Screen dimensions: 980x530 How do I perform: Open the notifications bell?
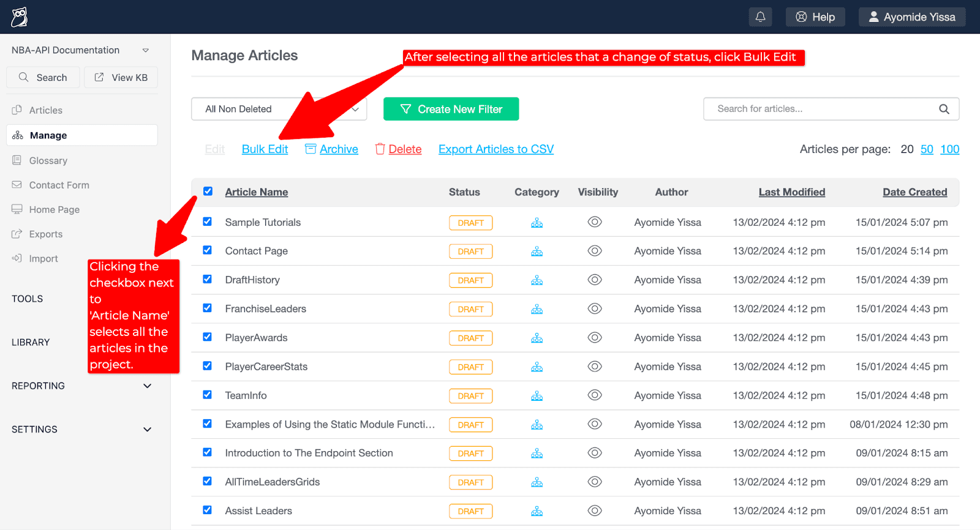click(760, 17)
